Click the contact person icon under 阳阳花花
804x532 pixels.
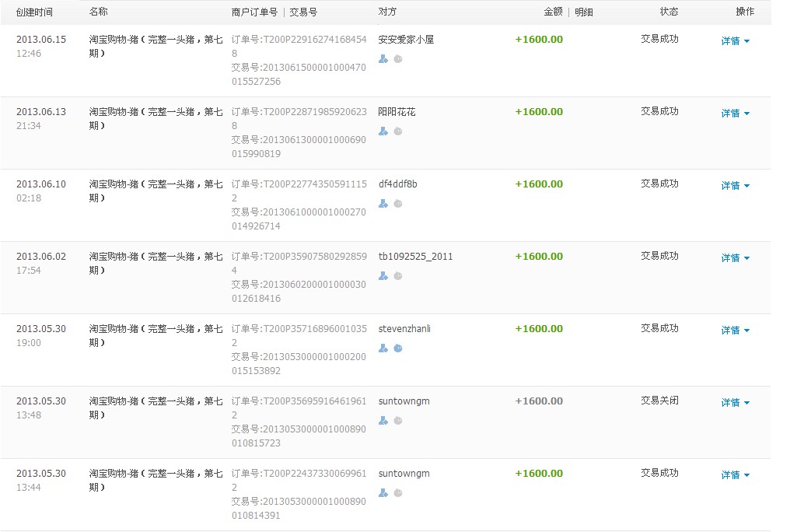coord(383,131)
